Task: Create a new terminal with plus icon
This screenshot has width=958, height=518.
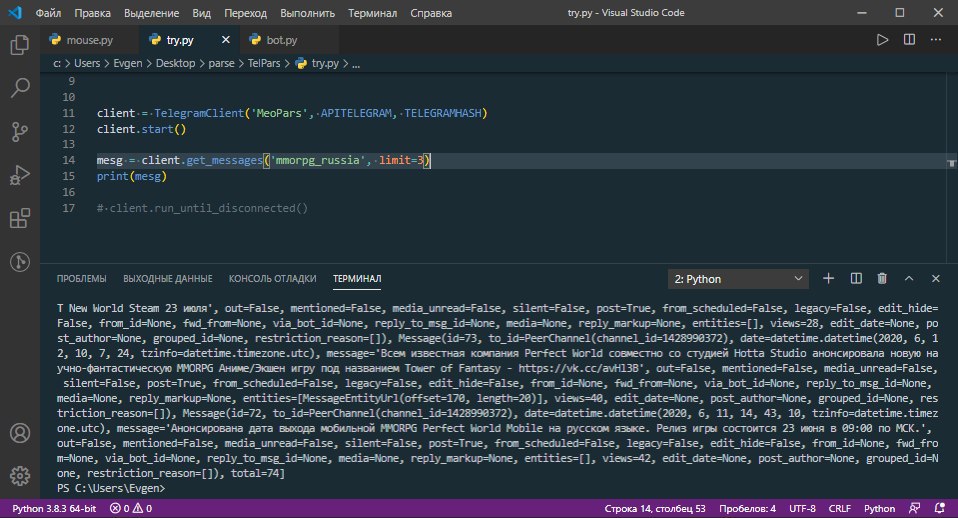Action: pos(828,279)
